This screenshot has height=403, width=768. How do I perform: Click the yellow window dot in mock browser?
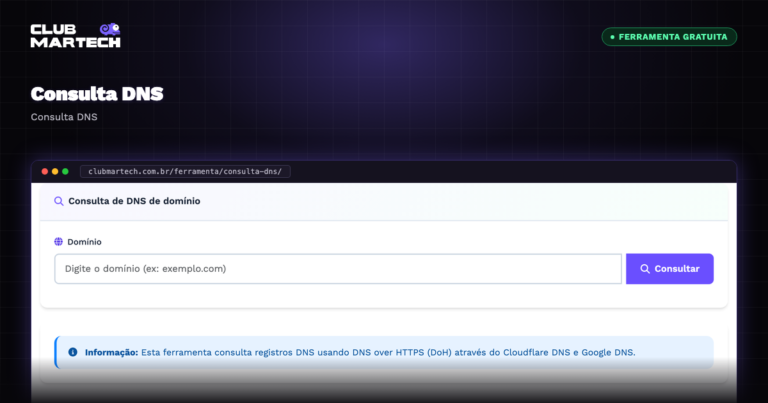pyautogui.click(x=55, y=171)
